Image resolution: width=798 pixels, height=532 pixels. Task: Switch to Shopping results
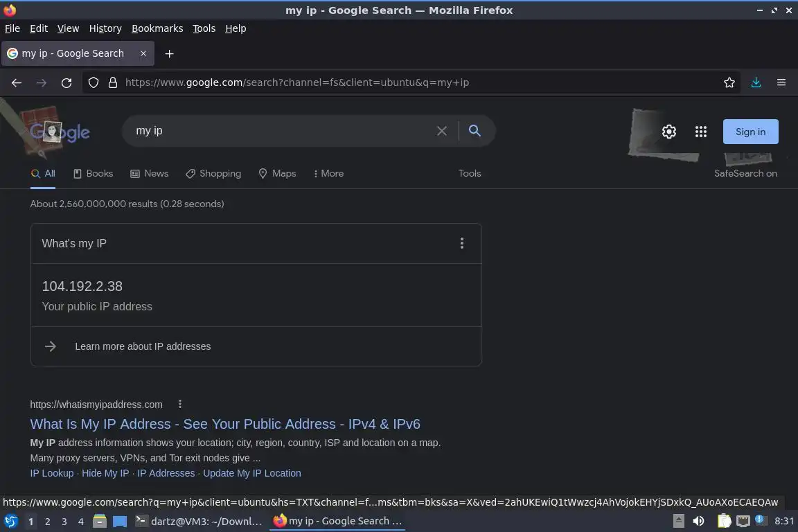pyautogui.click(x=213, y=174)
